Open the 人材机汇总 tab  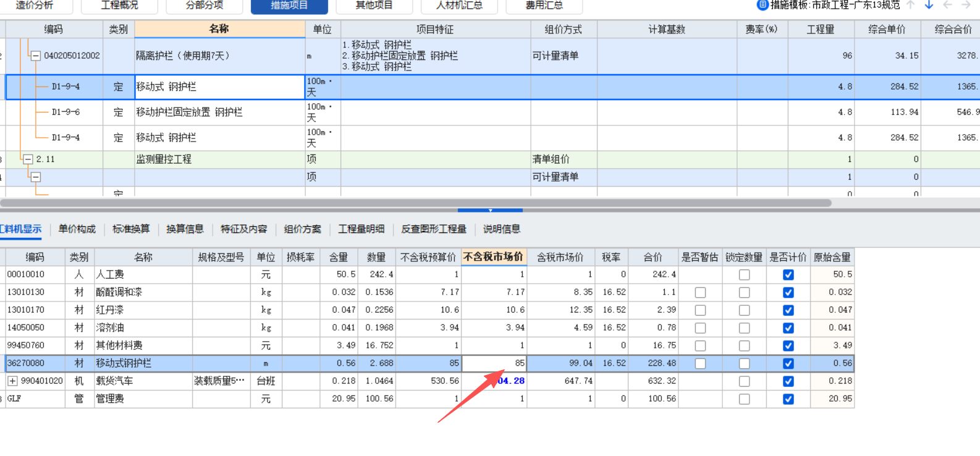pyautogui.click(x=459, y=6)
